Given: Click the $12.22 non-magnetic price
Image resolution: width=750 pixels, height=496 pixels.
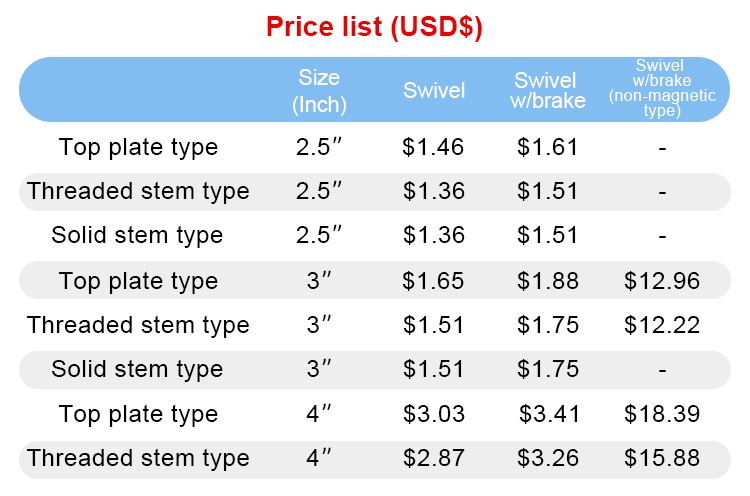Looking at the screenshot, I should pos(661,325).
